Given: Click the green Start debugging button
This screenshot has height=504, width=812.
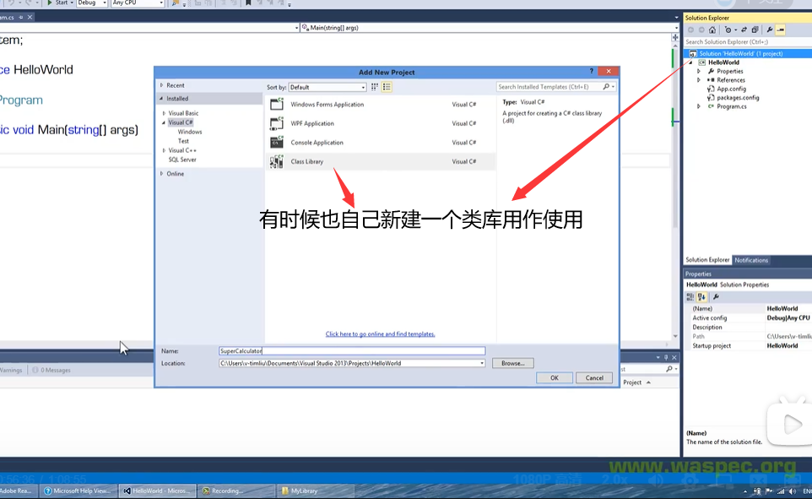Looking at the screenshot, I should (x=50, y=3).
